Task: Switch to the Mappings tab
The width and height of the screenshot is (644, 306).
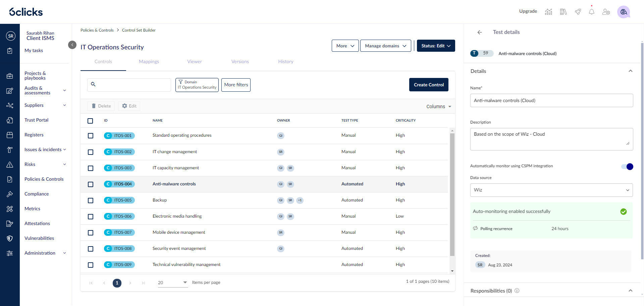Action: point(149,61)
